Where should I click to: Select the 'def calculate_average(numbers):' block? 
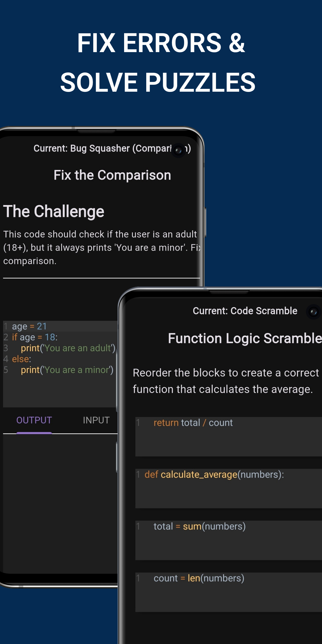pyautogui.click(x=214, y=475)
